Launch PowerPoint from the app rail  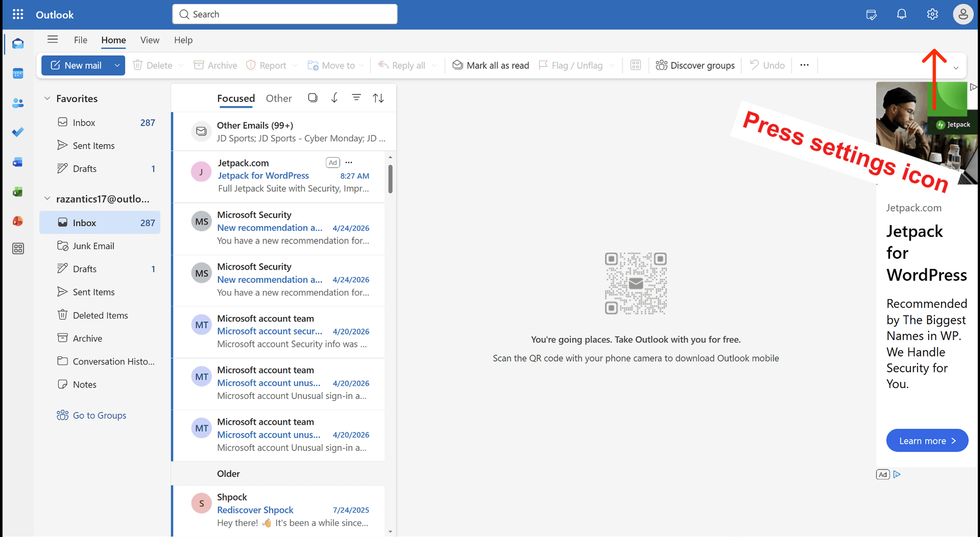pos(18,221)
